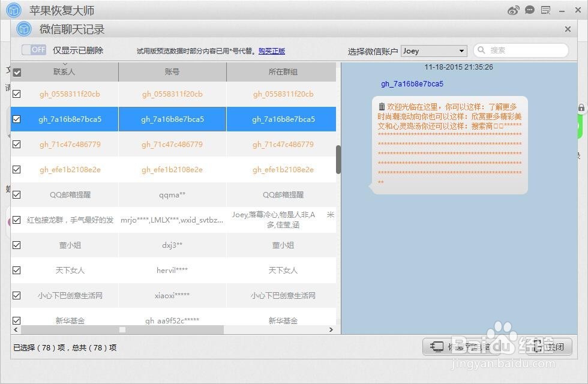Select the QQ邮箱提醒 contact name

(x=70, y=194)
